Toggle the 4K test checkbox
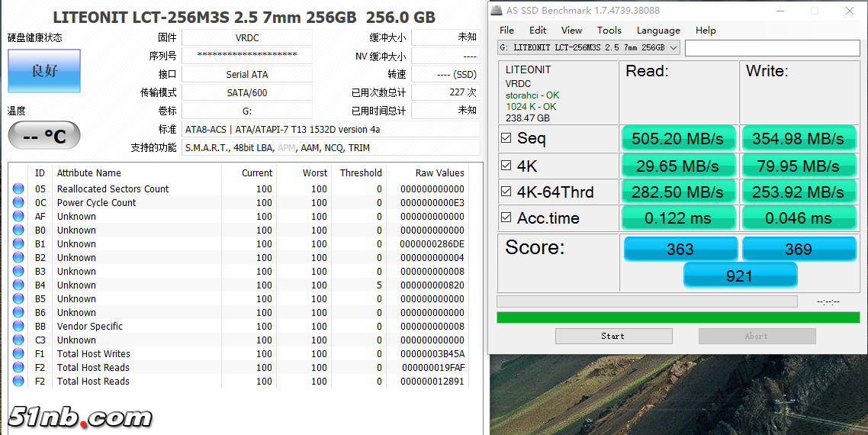The image size is (868, 435). (x=506, y=166)
